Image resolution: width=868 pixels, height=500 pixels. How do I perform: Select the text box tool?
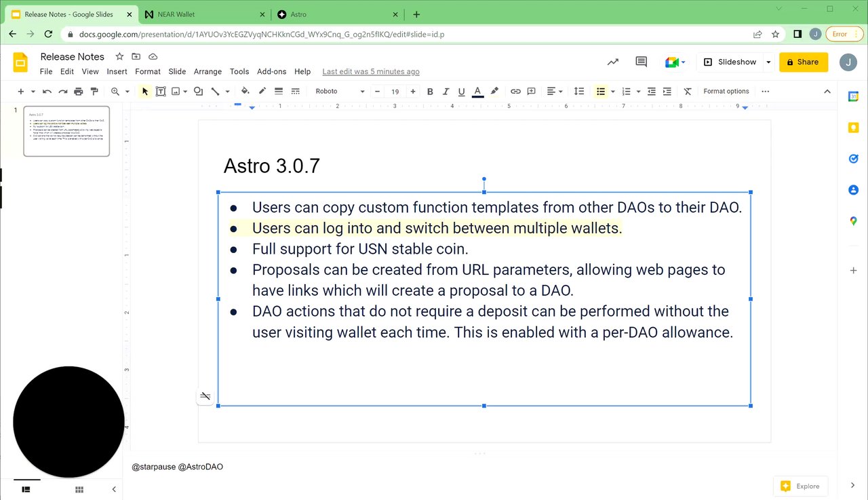point(161,91)
